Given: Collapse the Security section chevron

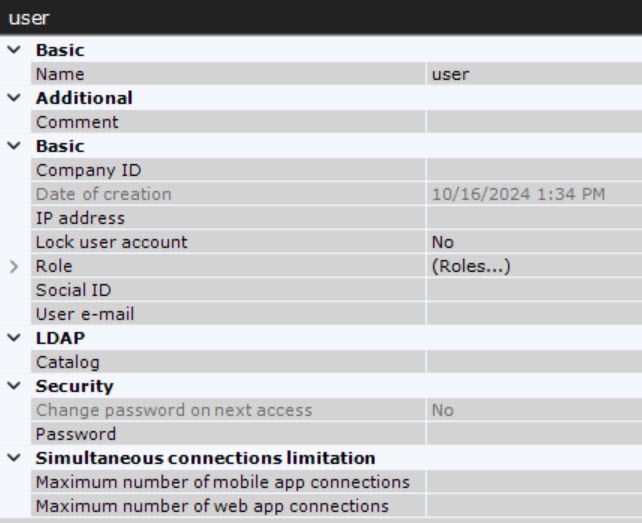Looking at the screenshot, I should click(14, 386).
